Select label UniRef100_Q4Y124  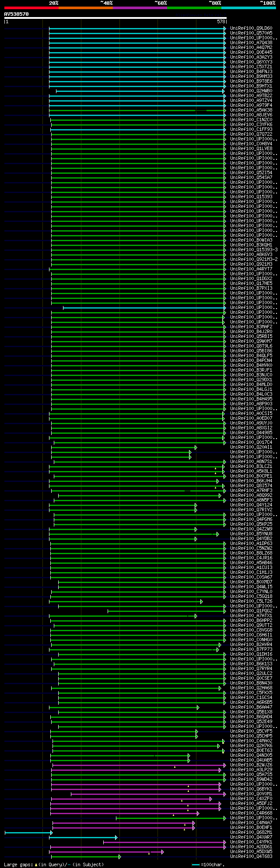[x=251, y=505]
